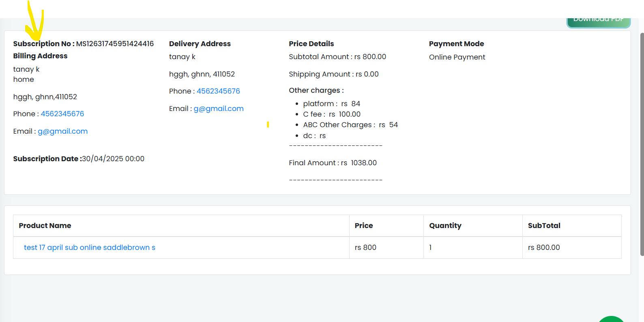This screenshot has width=644, height=322.
Task: Click the rs 800 price cell
Action: (x=365, y=247)
